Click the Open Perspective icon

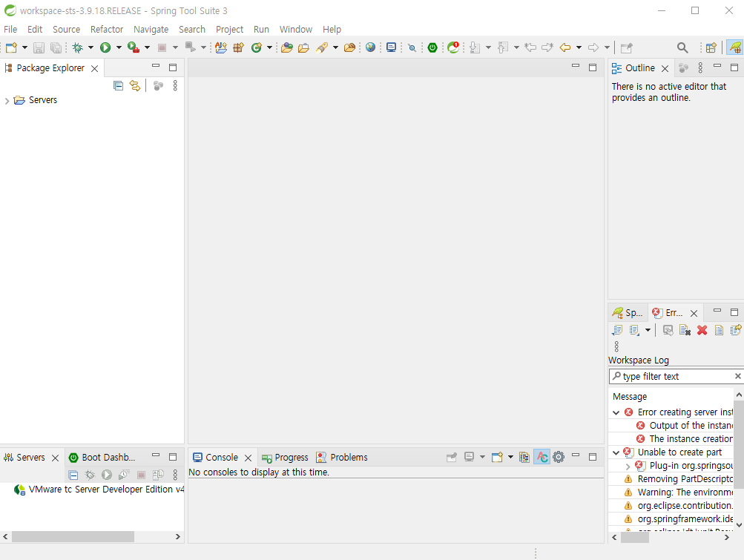click(x=711, y=47)
